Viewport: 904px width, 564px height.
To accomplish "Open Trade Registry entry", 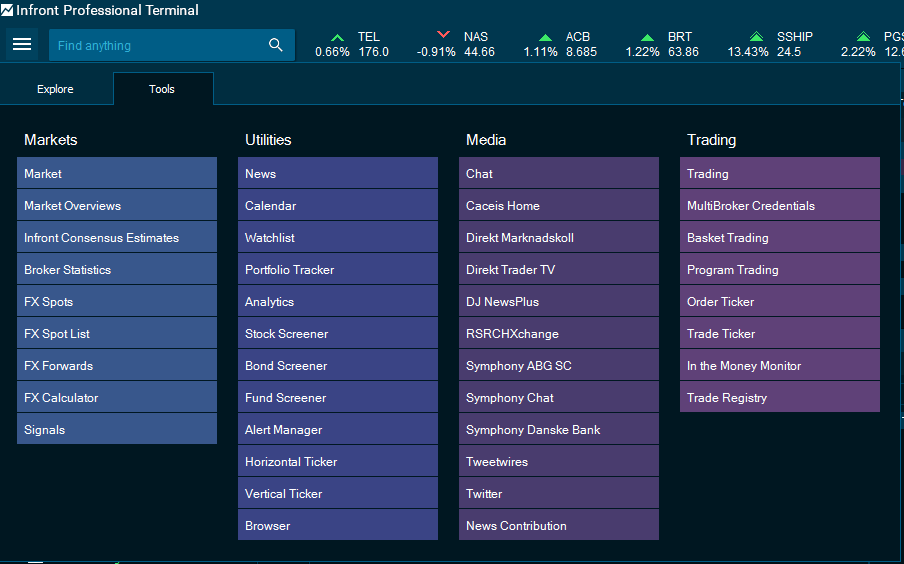I will pos(779,398).
